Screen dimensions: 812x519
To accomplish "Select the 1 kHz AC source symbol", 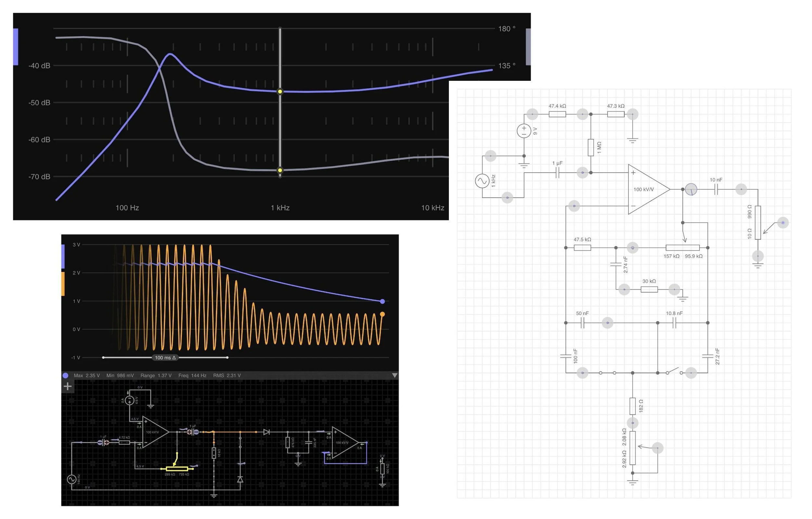I will [482, 181].
